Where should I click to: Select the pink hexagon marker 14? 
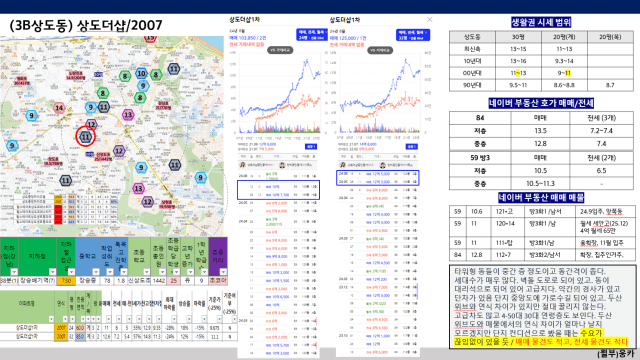[59, 108]
